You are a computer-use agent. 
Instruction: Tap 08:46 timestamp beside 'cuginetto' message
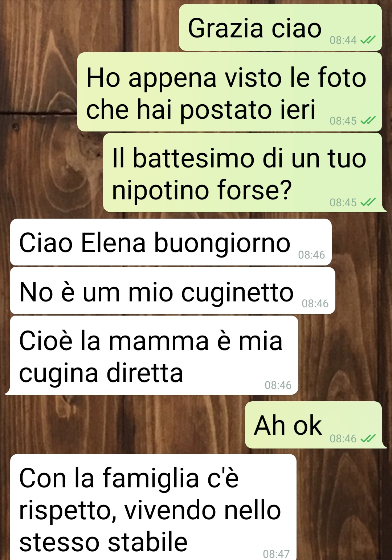(315, 304)
